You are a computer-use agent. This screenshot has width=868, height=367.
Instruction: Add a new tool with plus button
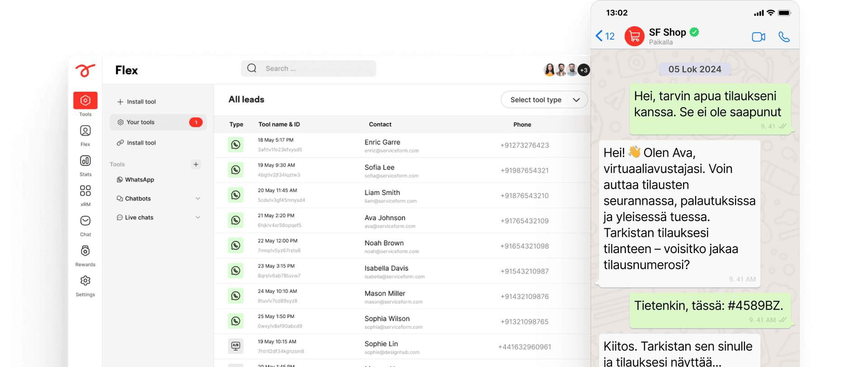coord(196,165)
